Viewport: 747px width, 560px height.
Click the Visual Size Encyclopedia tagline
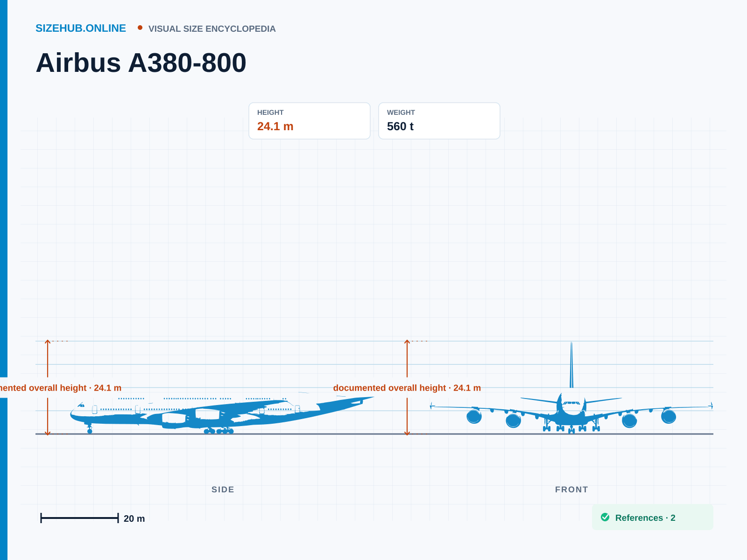coord(212,29)
